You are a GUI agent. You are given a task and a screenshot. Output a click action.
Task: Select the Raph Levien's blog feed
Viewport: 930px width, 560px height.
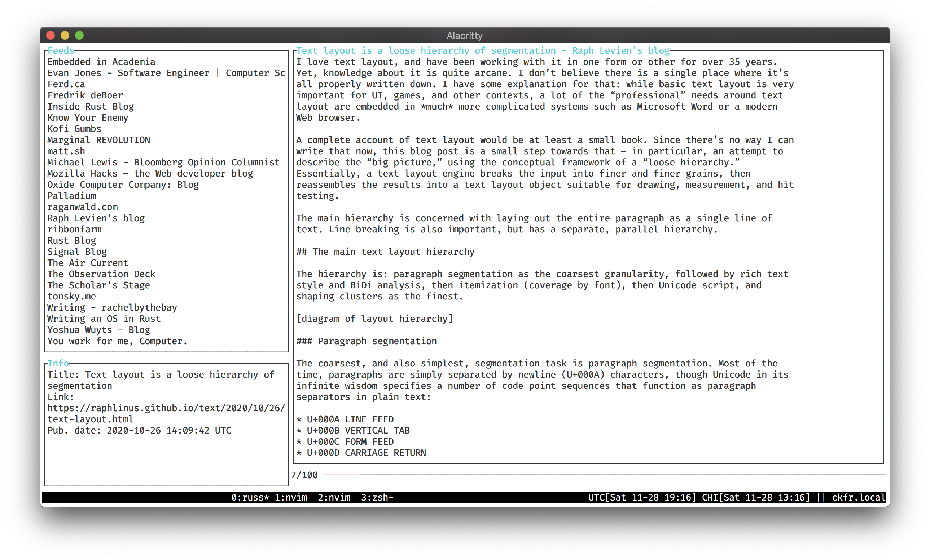click(96, 218)
